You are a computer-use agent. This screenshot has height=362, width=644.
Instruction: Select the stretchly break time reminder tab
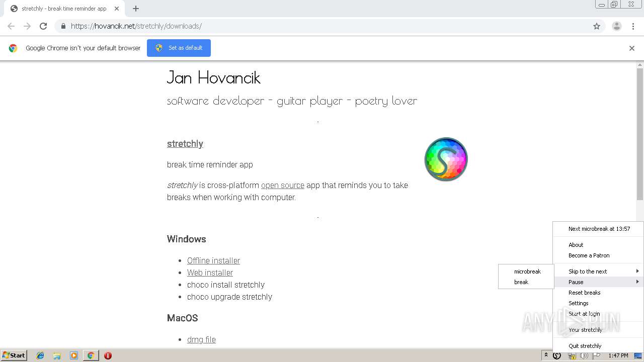click(x=64, y=9)
